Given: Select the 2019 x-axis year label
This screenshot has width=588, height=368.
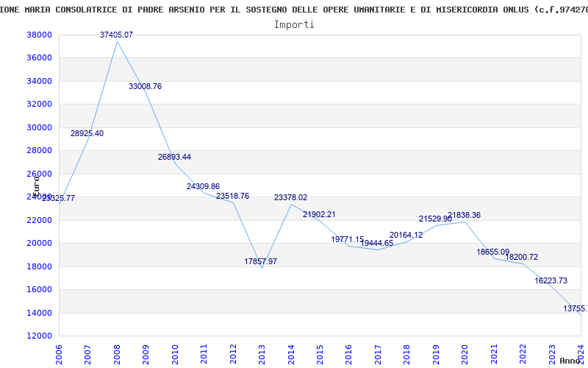Looking at the screenshot, I should pos(436,355).
